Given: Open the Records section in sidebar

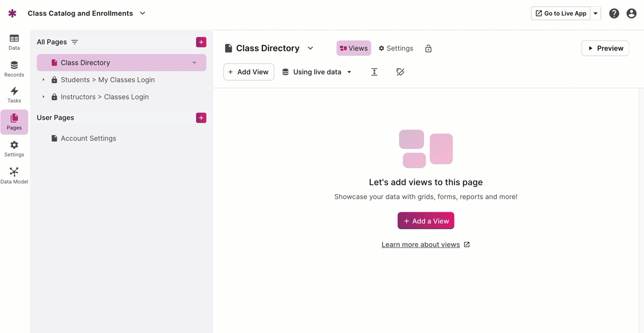Looking at the screenshot, I should [x=14, y=69].
